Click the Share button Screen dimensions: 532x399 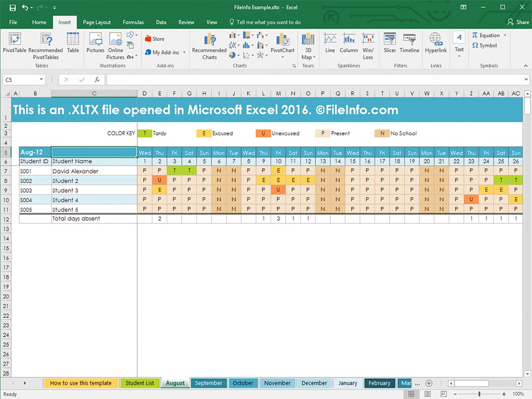(x=518, y=22)
